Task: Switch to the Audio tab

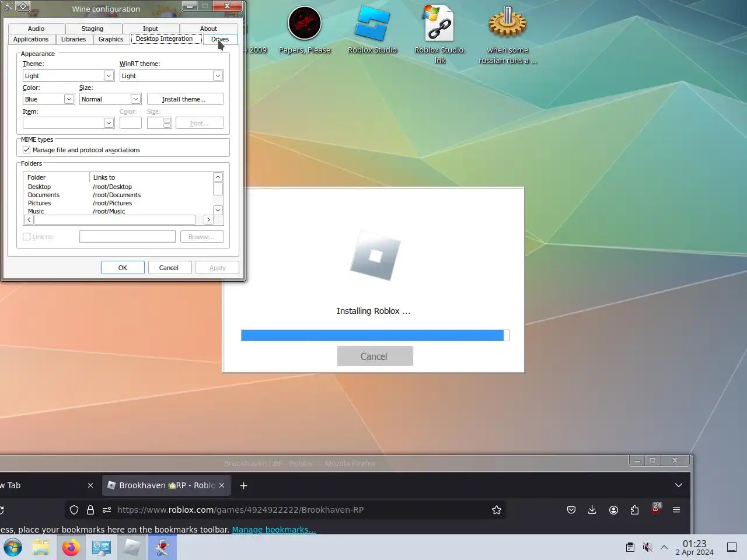Action: click(x=36, y=29)
